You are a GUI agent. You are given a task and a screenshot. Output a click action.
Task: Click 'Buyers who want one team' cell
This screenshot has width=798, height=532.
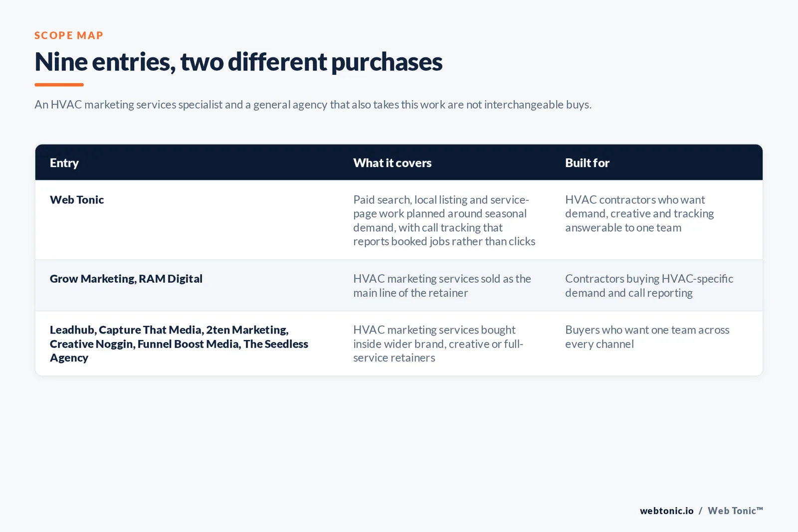[x=647, y=337]
